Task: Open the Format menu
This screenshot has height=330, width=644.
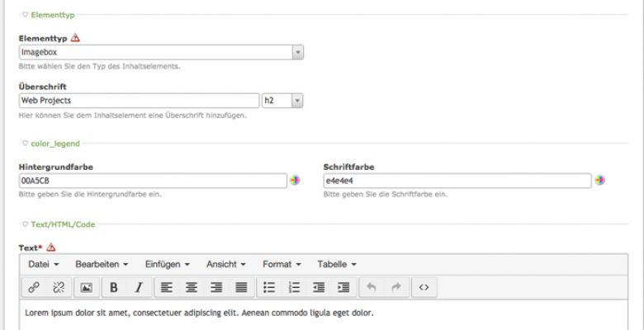Action: (x=281, y=264)
